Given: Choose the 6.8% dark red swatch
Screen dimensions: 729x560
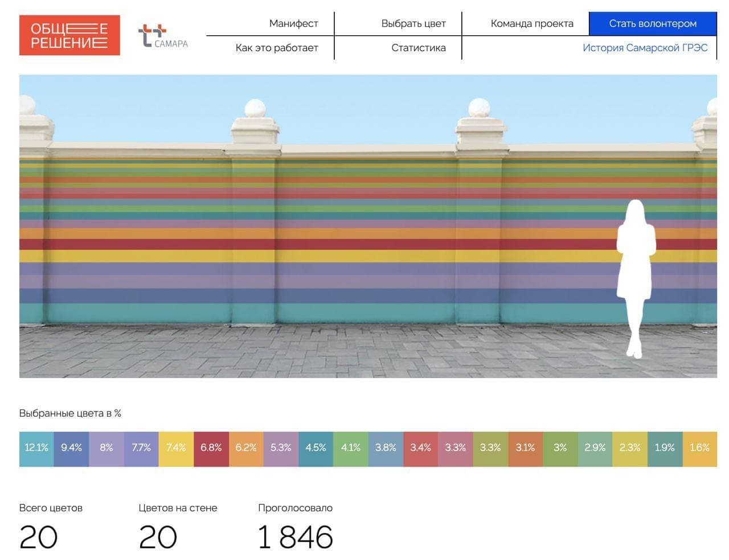Looking at the screenshot, I should pyautogui.click(x=211, y=448).
